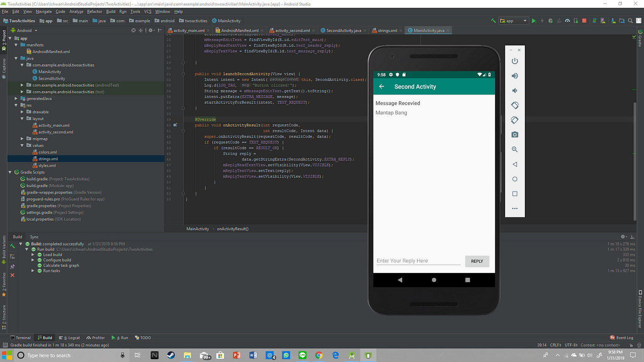Expand the generatedJava folder

[x=16, y=99]
